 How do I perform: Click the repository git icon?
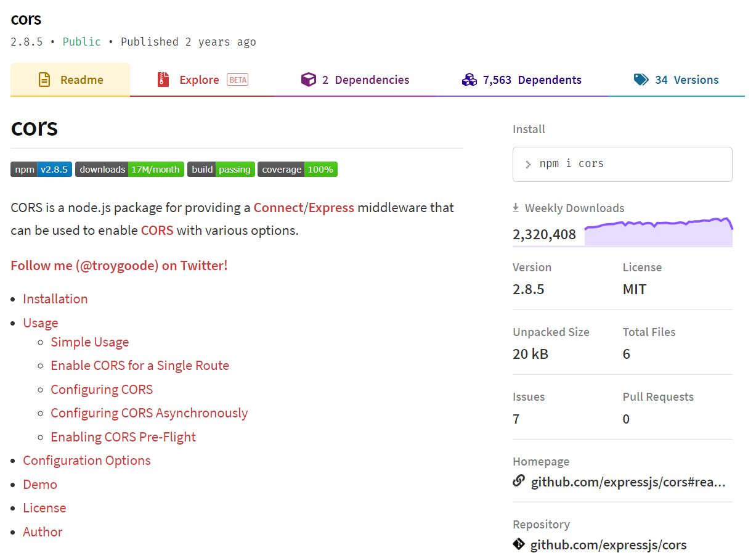(x=519, y=544)
